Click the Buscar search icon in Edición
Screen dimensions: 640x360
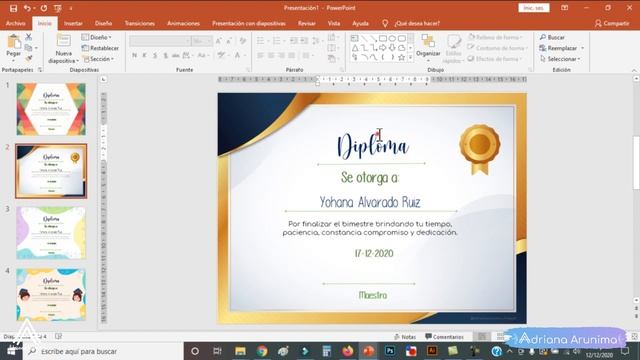coord(542,37)
